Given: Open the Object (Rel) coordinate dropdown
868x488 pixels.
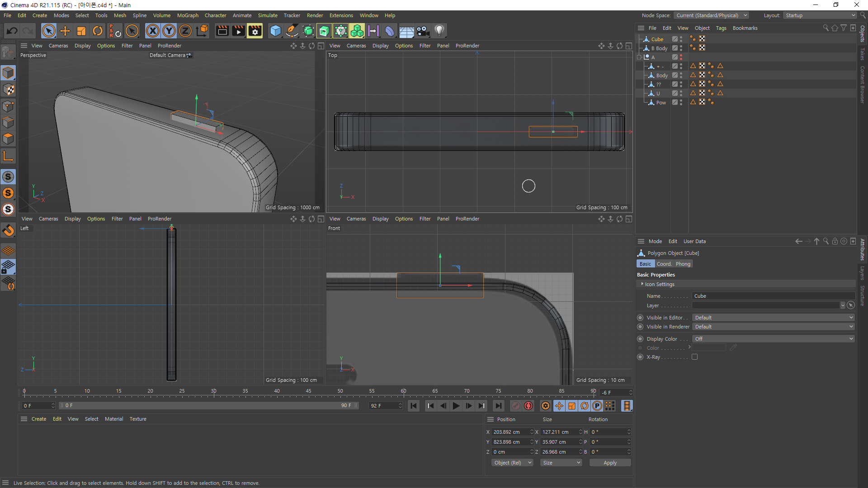Looking at the screenshot, I should (512, 463).
